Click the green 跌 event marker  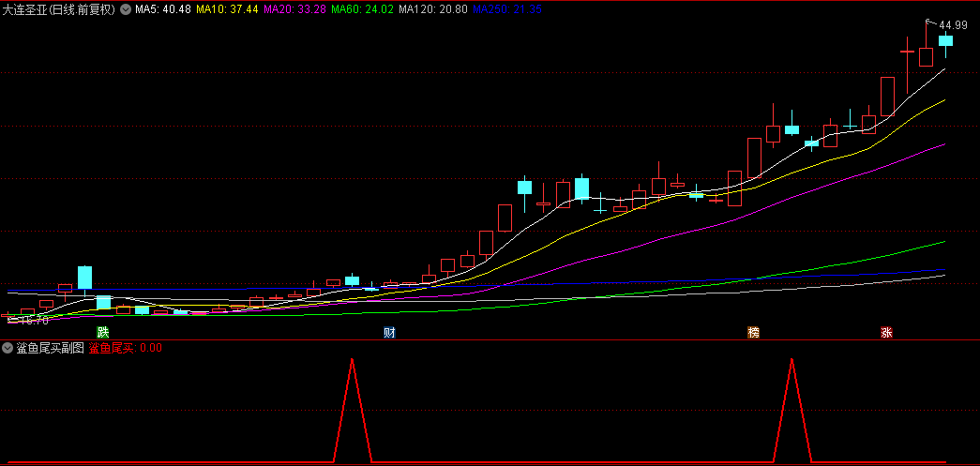point(102,332)
